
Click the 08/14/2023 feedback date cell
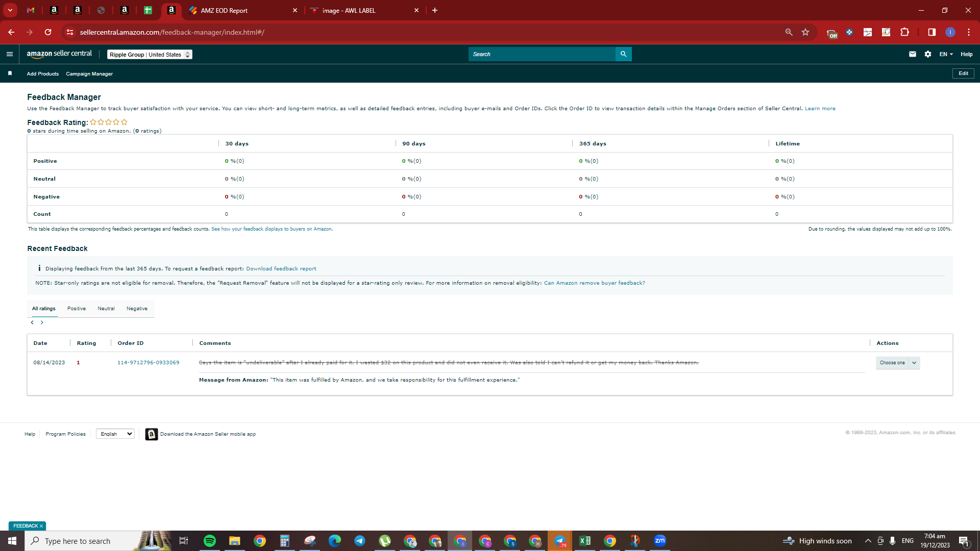pos(50,363)
